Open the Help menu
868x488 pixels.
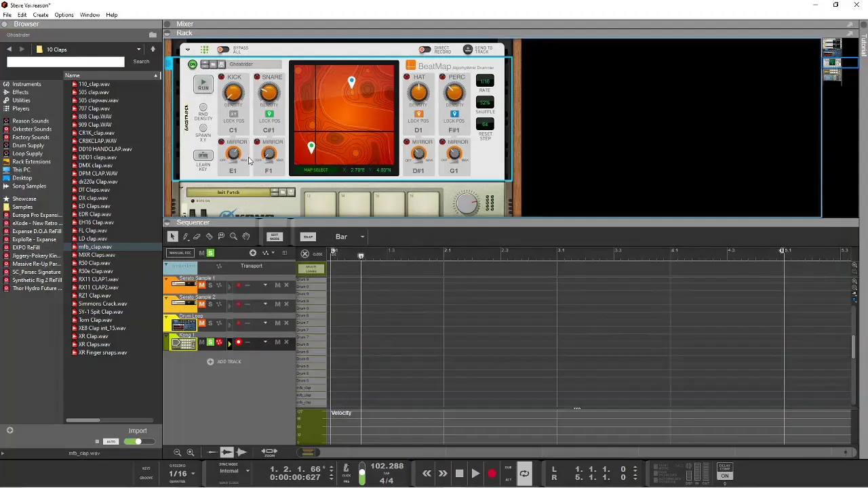point(112,15)
